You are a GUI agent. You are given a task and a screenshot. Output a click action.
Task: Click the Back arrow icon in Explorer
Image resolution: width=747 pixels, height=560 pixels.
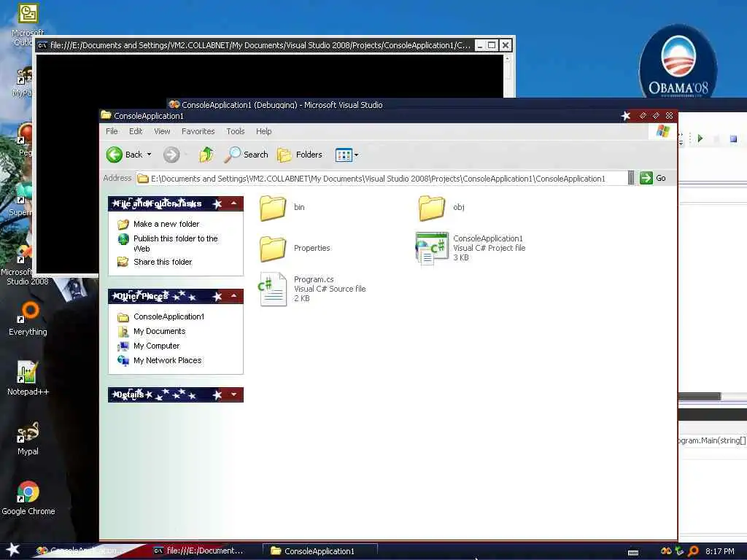115,155
